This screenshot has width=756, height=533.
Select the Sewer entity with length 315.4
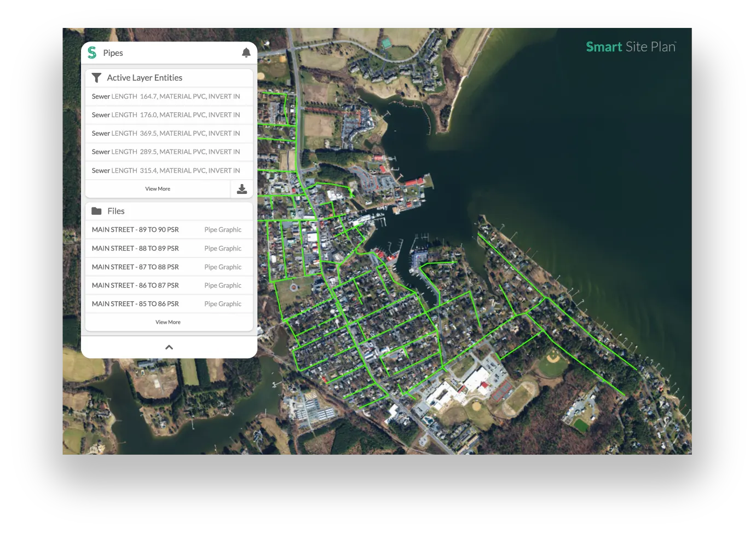pos(166,170)
